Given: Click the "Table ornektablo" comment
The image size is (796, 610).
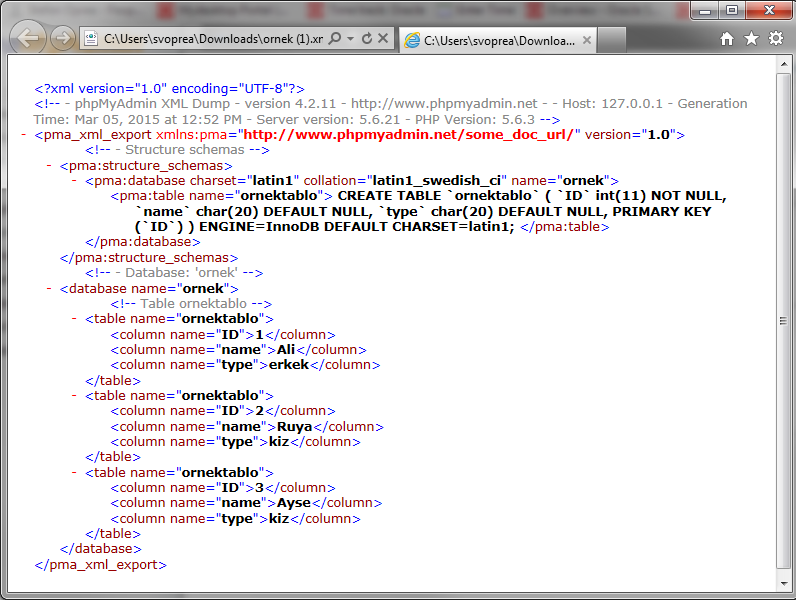Looking at the screenshot, I should click(x=191, y=303).
